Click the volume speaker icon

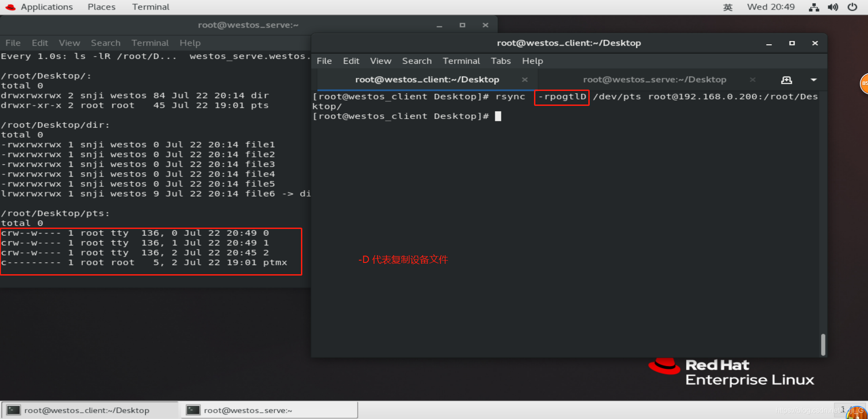(x=833, y=7)
